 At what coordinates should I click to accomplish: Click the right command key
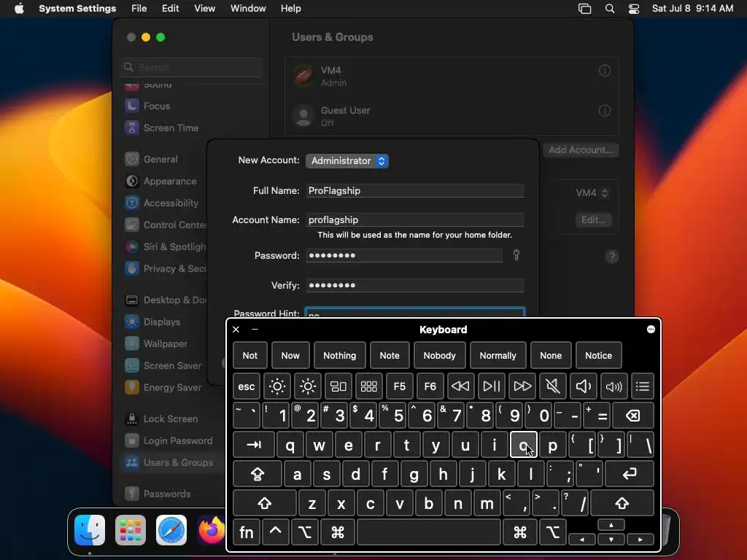519,532
